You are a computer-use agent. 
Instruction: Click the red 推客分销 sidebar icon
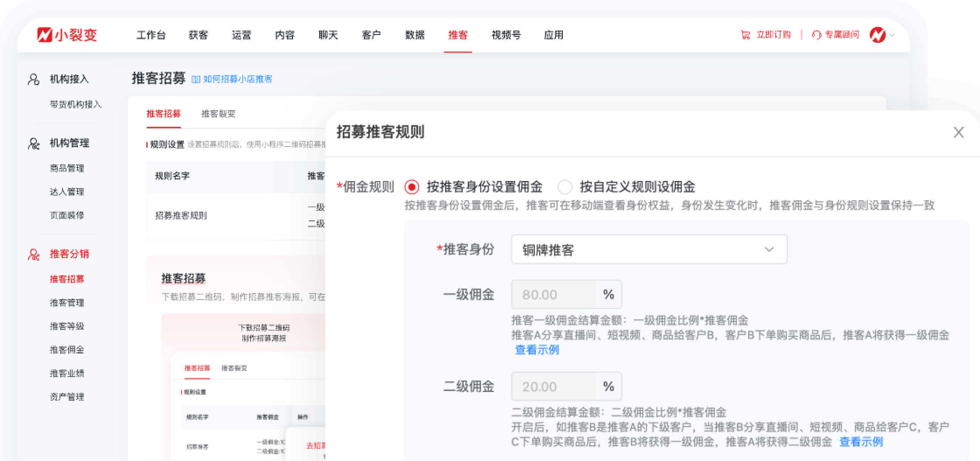click(x=33, y=254)
